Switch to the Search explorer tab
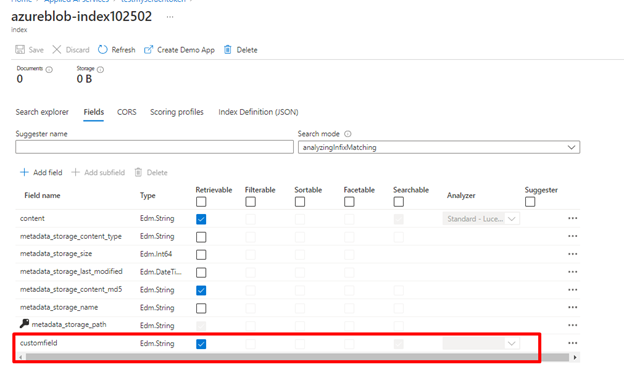 [x=42, y=112]
